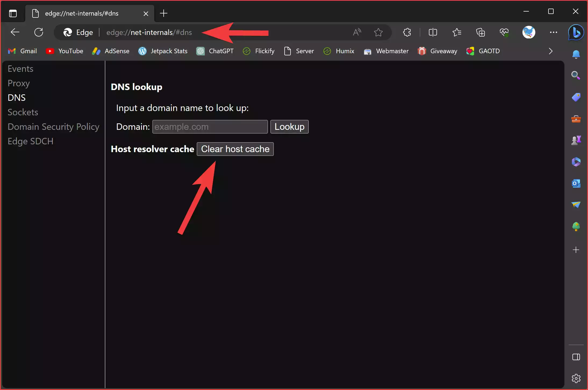The image size is (588, 390).
Task: Open Humix bookmark
Action: (339, 51)
